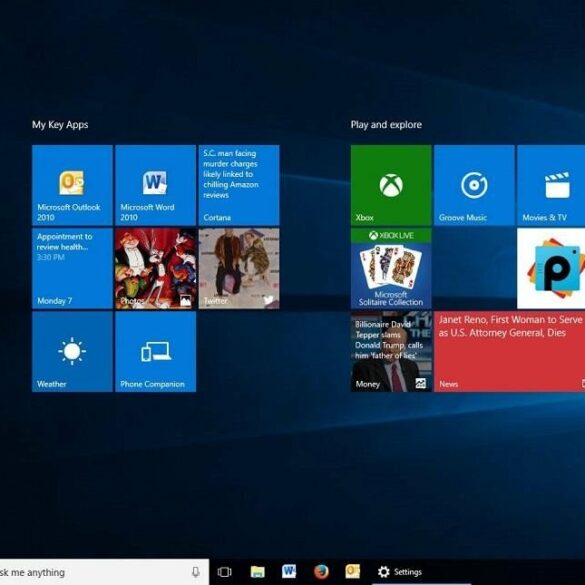The width and height of the screenshot is (585, 585).
Task: Open the Movies & TV tile
Action: [x=551, y=185]
